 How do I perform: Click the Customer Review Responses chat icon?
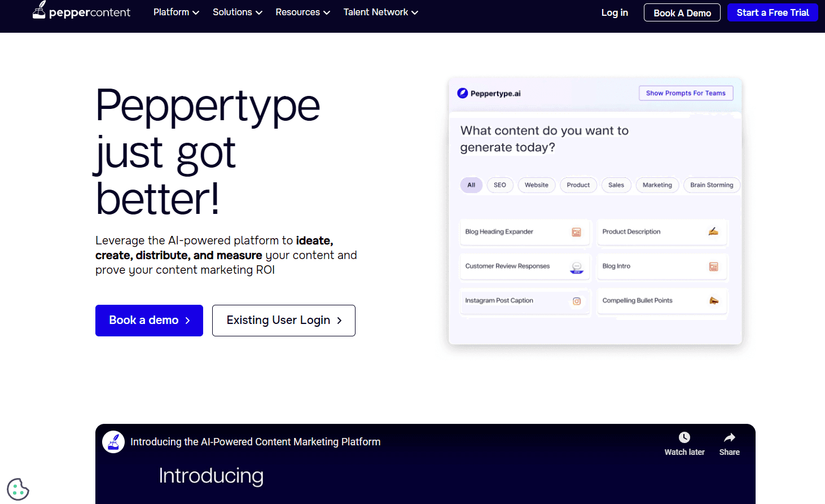click(x=577, y=267)
